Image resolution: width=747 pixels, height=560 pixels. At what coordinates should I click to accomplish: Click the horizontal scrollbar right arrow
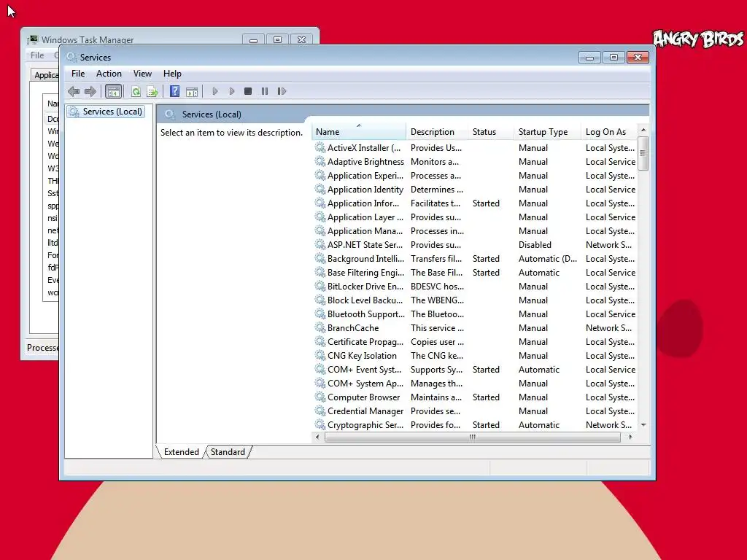(x=630, y=437)
